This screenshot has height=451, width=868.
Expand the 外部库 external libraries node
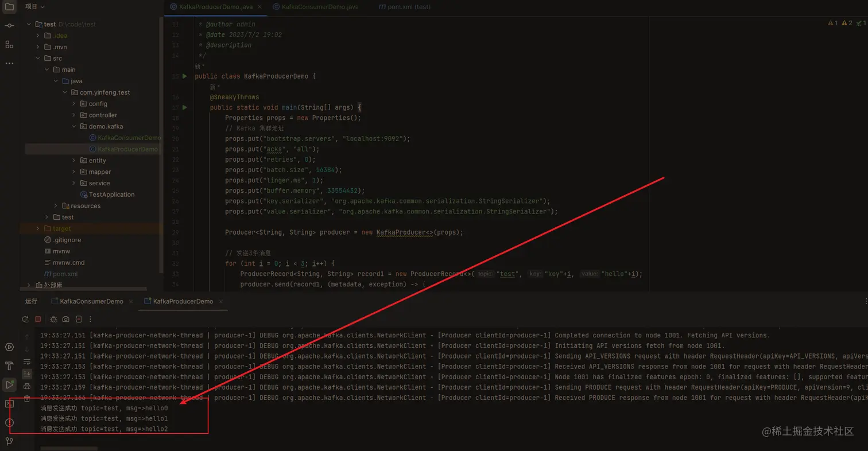(29, 285)
